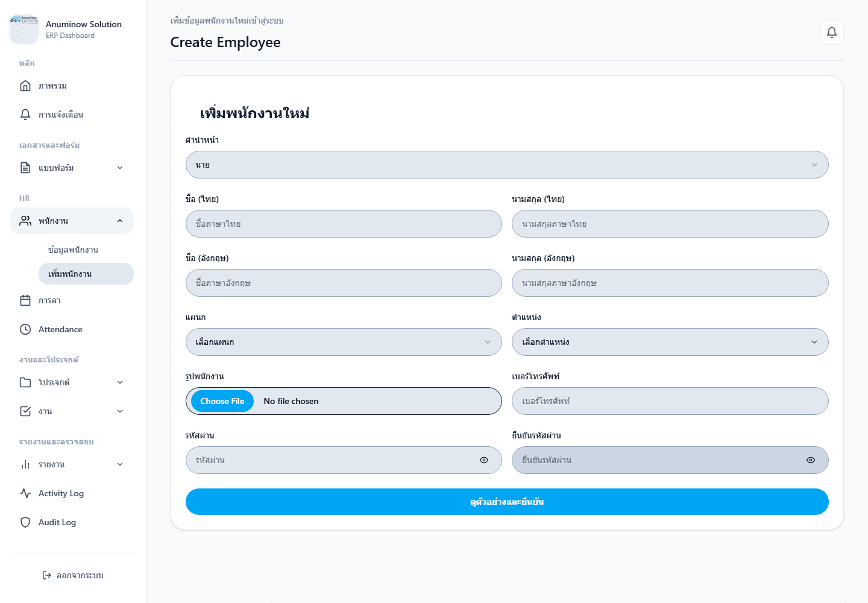This screenshot has width=868, height=603.
Task: Focus the ชื่อภาษาอังกฤษ input field
Action: pos(344,283)
